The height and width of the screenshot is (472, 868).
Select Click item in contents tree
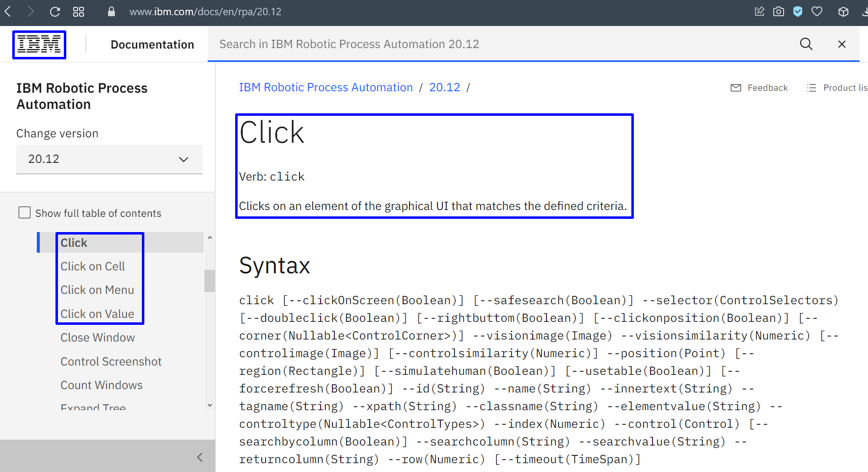74,243
